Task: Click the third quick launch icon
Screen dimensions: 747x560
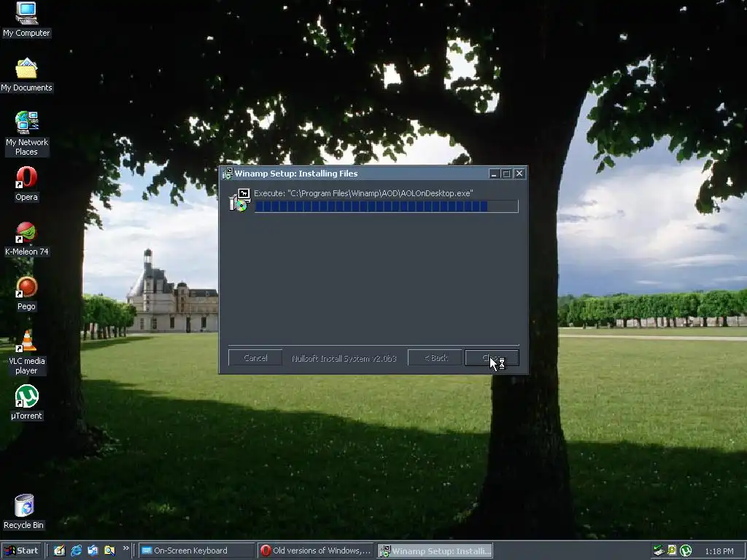Action: click(93, 551)
